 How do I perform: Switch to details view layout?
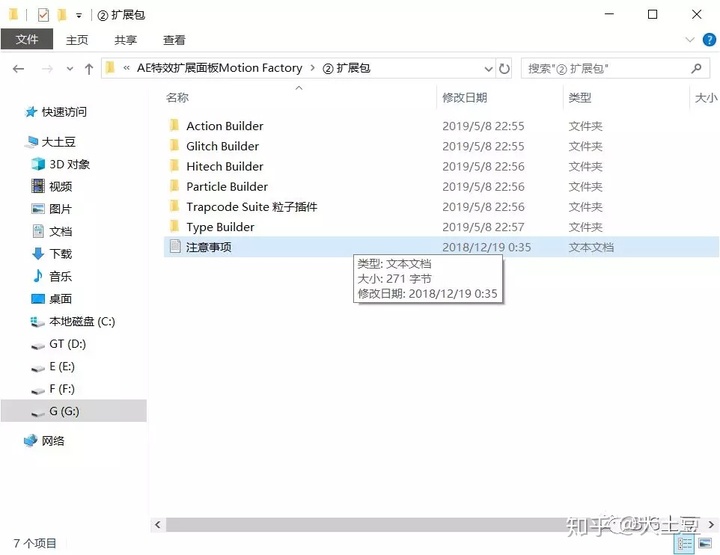(x=685, y=544)
